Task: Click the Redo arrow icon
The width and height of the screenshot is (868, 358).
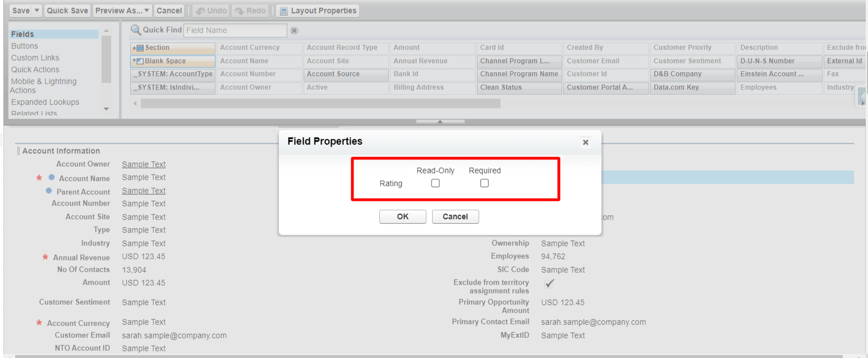Action: [x=240, y=11]
